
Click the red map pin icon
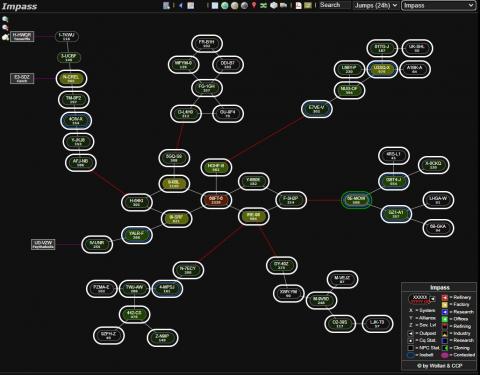(x=254, y=5)
